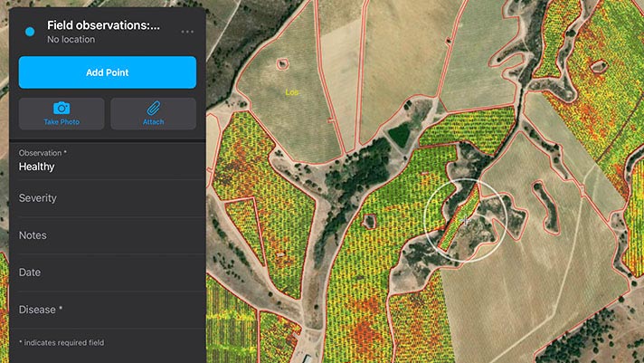Open the three-dot more options menu
Viewport: 644px width, 363px height.
[187, 32]
